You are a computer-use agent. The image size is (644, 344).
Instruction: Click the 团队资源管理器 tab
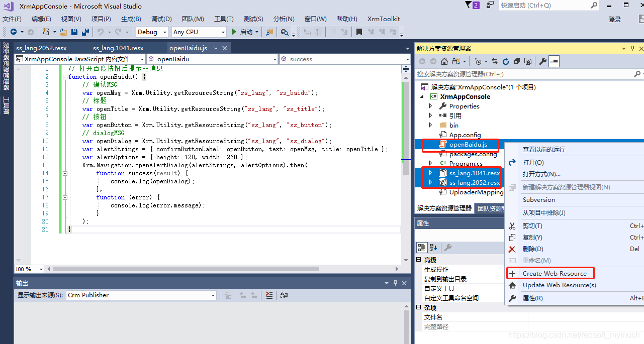(x=490, y=208)
